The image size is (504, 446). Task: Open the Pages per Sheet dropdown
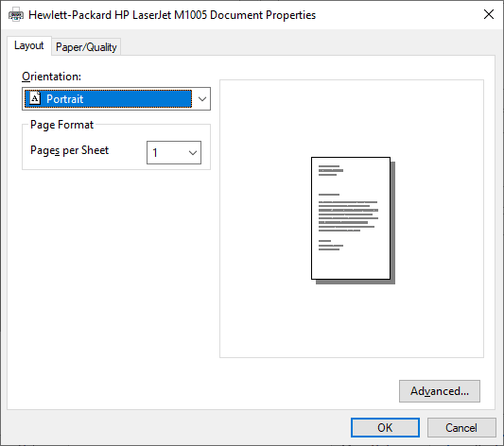174,152
